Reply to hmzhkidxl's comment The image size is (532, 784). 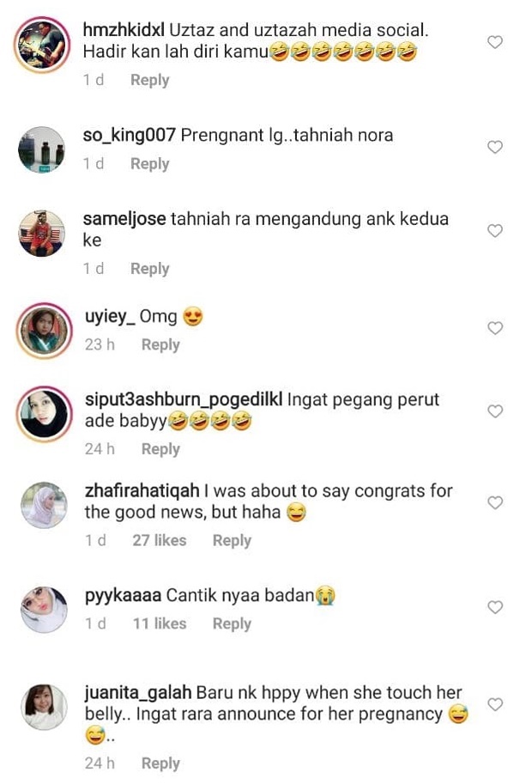click(x=150, y=80)
